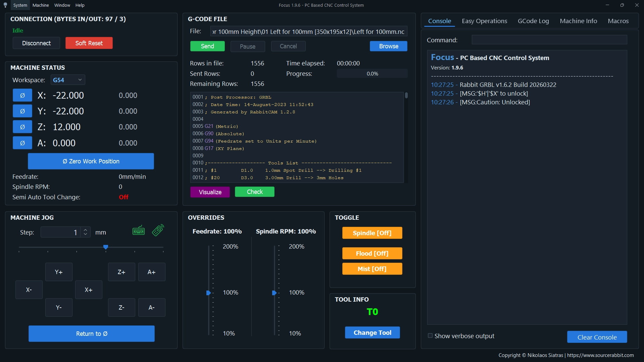Toggle Mist [Off] coolant button
Screen dimensions: 644x362
coord(372,269)
